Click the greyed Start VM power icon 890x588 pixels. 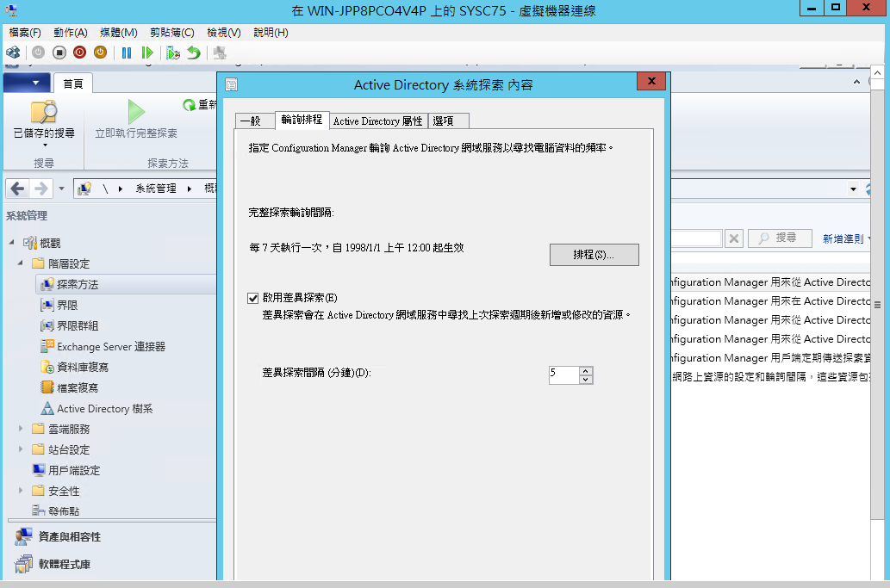[38, 53]
